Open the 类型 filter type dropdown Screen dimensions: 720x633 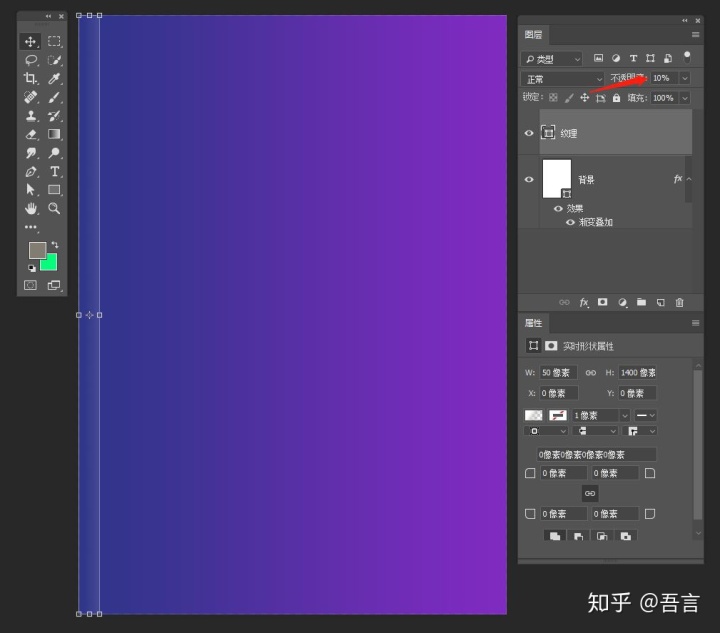point(551,59)
